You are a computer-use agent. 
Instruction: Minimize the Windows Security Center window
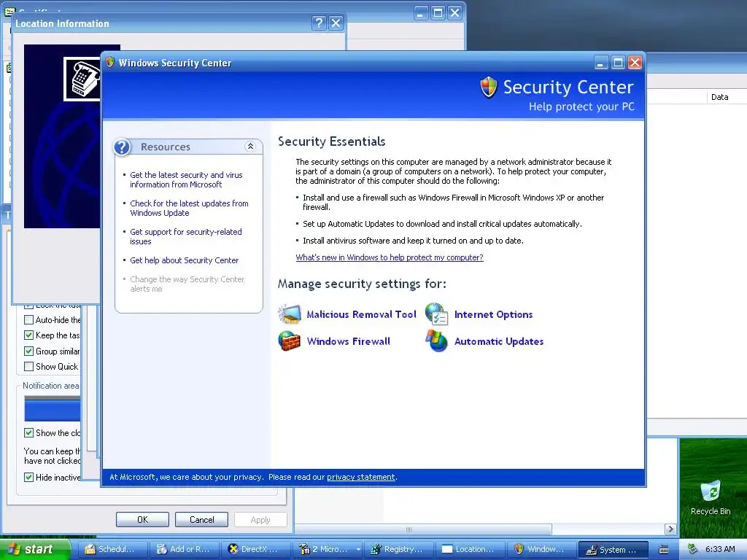601,63
